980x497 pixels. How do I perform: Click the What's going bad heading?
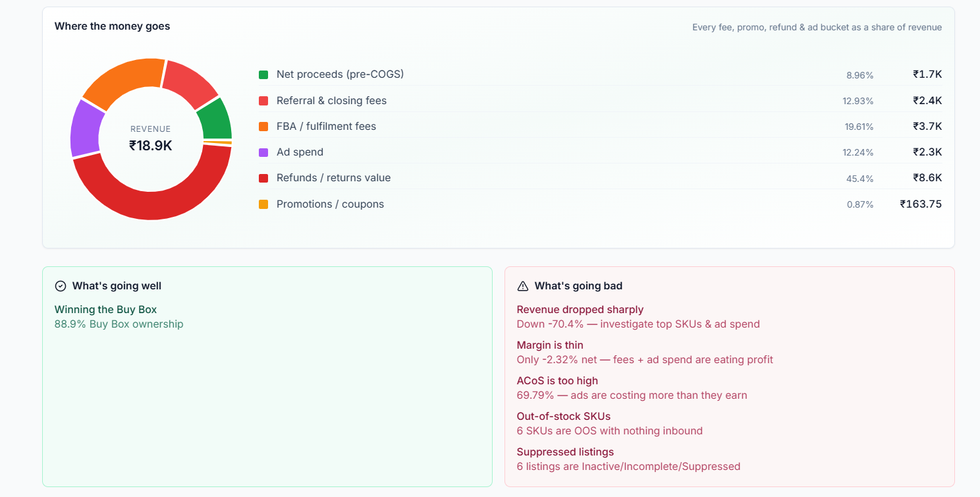tap(578, 286)
